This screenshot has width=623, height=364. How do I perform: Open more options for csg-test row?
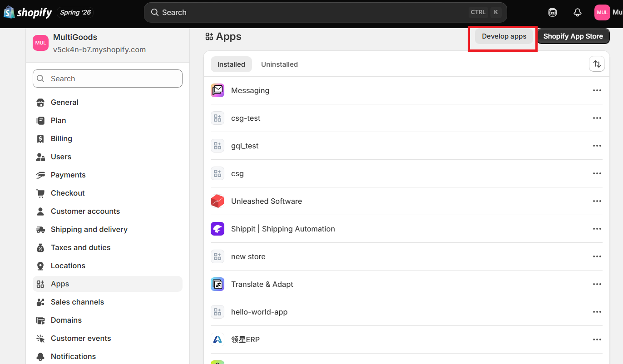[x=597, y=118]
